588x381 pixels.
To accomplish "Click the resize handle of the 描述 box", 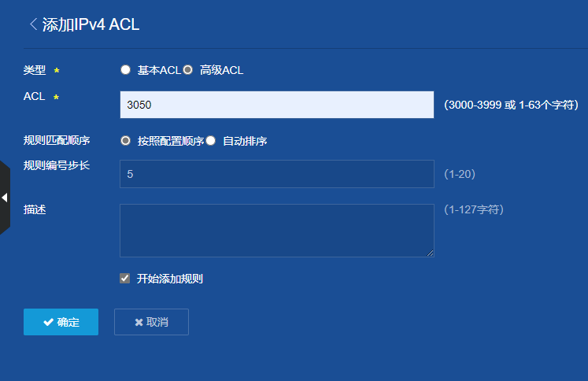I will 430,253.
